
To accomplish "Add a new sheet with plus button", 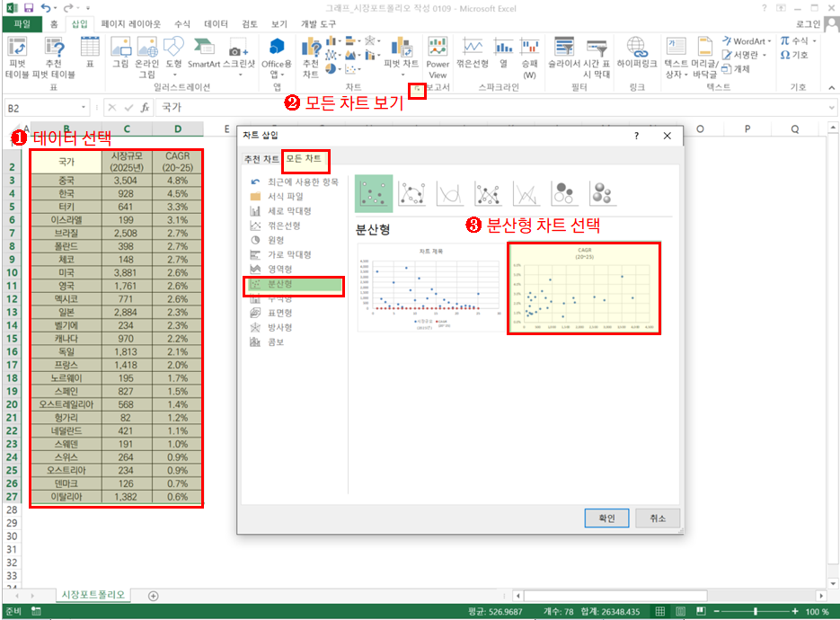I will (x=154, y=596).
